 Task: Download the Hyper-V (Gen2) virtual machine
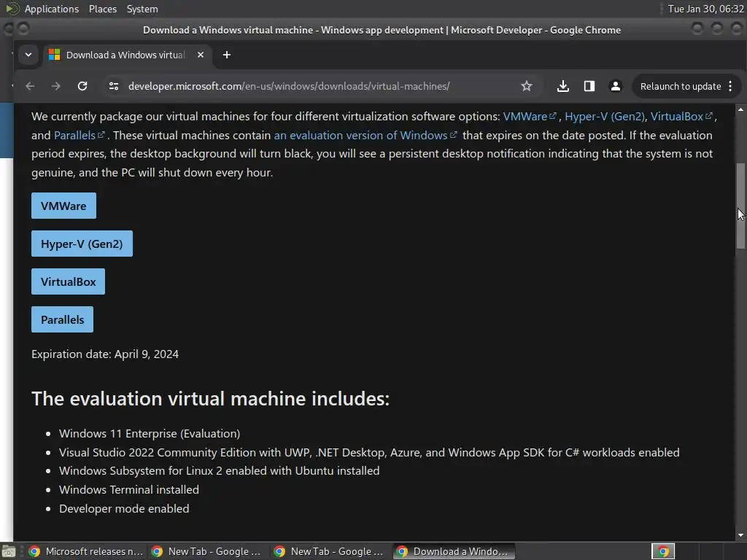click(x=82, y=244)
